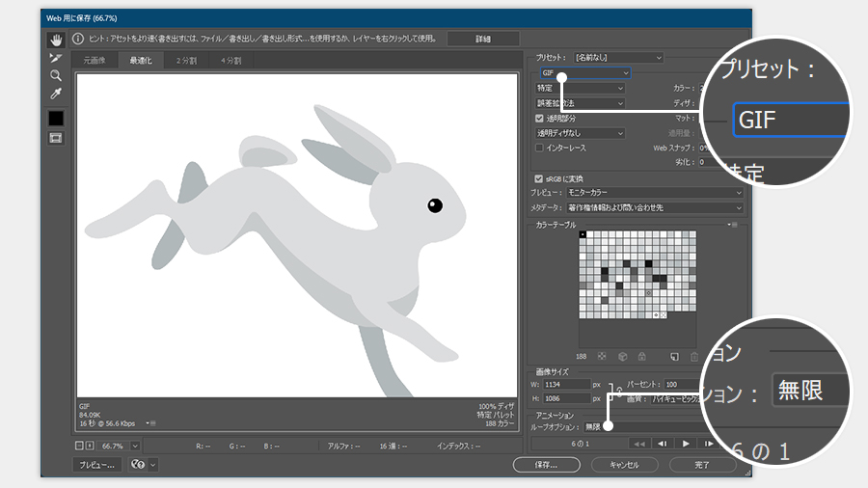Select the Hand tool
This screenshot has width=868, height=488.
56,40
